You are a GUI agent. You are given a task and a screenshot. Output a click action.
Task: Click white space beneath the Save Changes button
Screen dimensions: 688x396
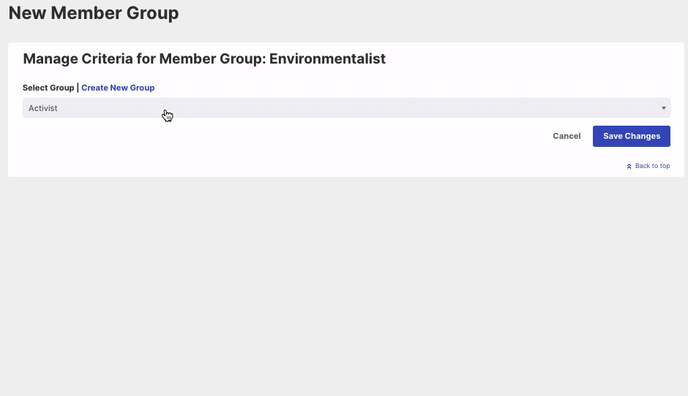tap(631, 154)
